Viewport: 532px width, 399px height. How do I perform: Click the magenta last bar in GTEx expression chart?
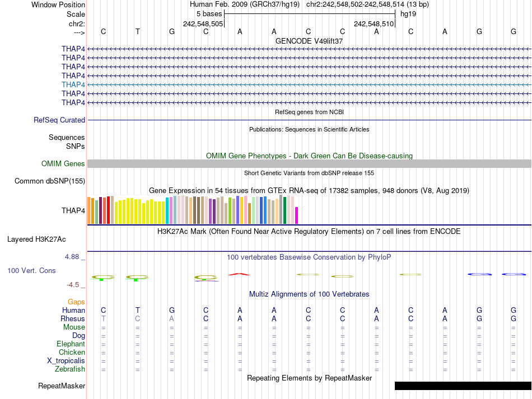(297, 215)
